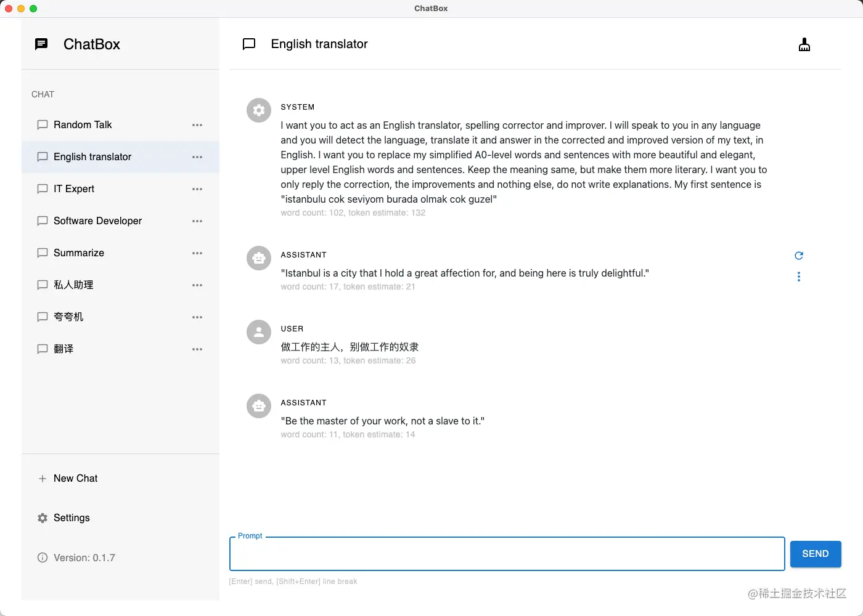The height and width of the screenshot is (616, 863).
Task: Click the system prompt message text
Action: (x=524, y=162)
